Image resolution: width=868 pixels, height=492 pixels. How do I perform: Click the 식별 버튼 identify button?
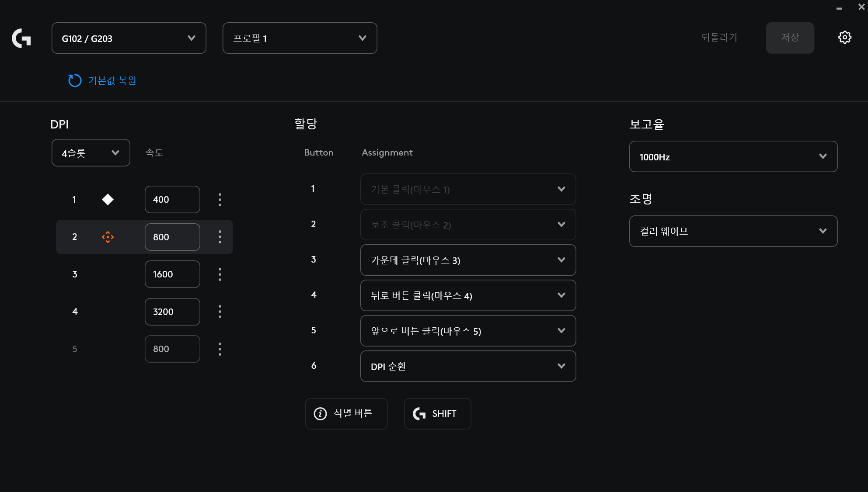[x=346, y=414]
